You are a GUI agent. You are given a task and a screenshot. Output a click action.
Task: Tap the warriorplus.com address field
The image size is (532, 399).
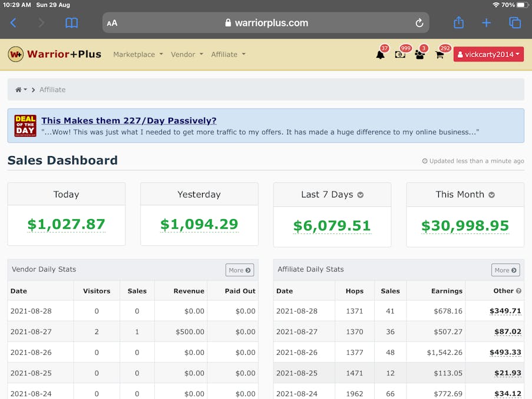(x=266, y=23)
